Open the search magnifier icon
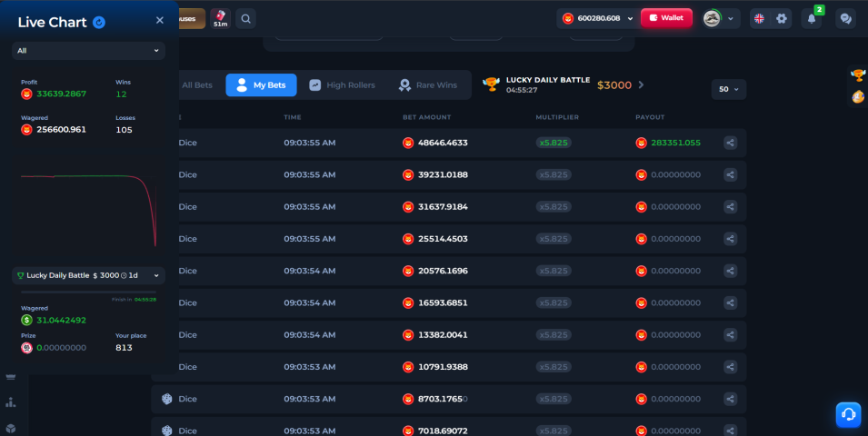Image resolution: width=868 pixels, height=436 pixels. [x=245, y=18]
